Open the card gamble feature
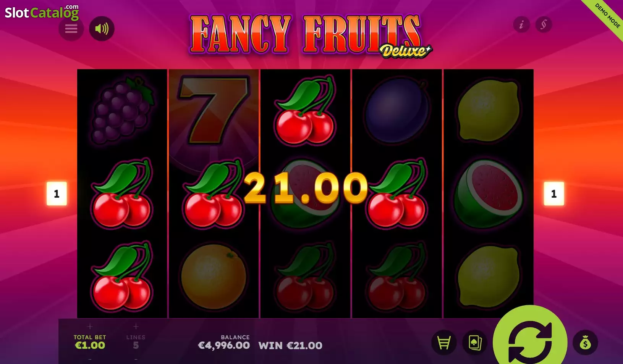 [x=475, y=343]
